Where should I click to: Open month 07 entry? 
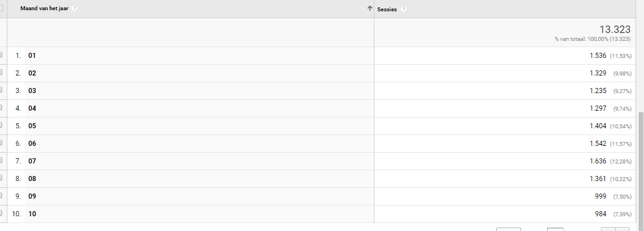click(x=32, y=161)
